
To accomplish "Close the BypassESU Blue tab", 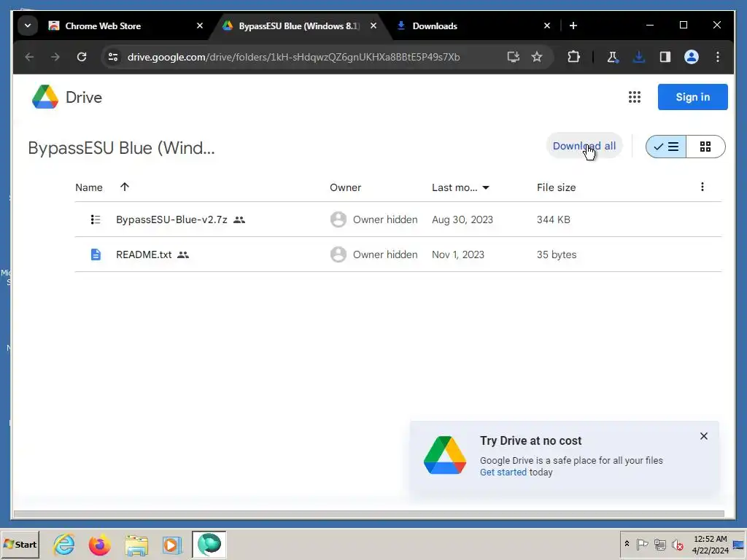I will pyautogui.click(x=373, y=26).
